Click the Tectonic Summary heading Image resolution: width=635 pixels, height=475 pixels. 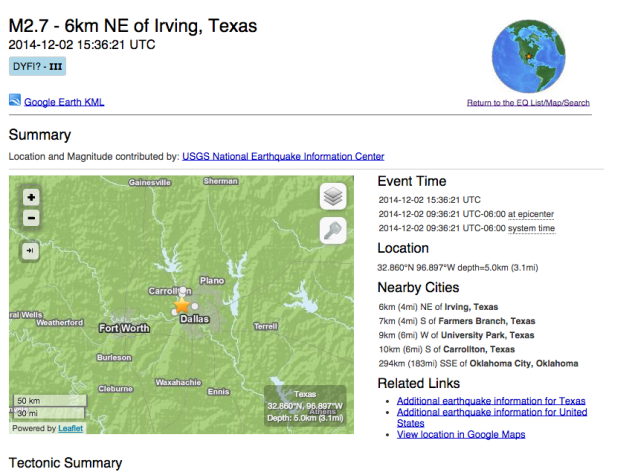point(65,463)
